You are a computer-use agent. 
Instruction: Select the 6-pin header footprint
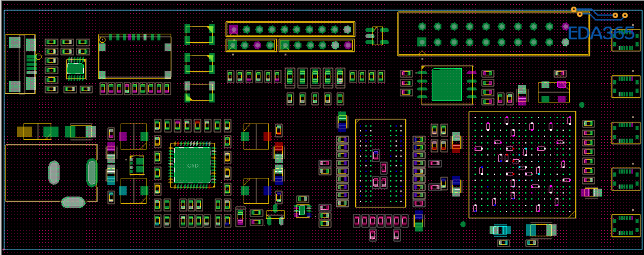click(316, 45)
